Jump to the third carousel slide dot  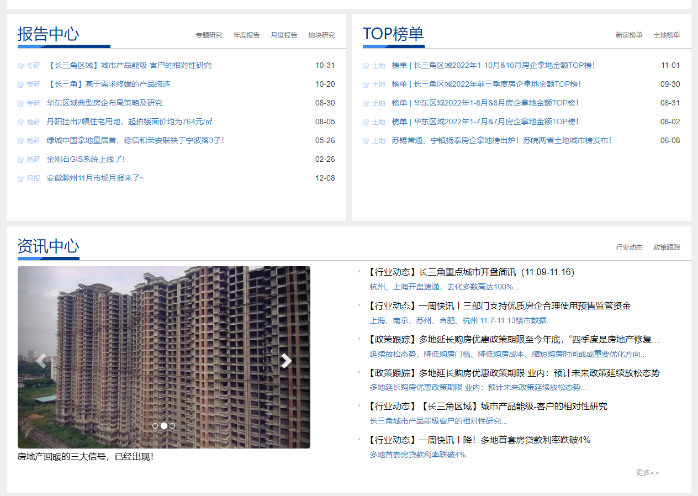[172, 426]
